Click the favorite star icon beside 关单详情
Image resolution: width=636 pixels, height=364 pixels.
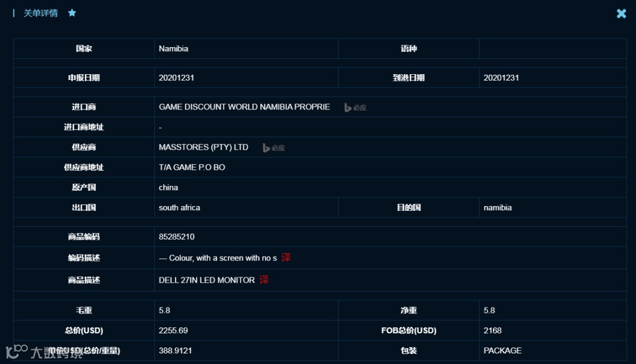pos(72,13)
